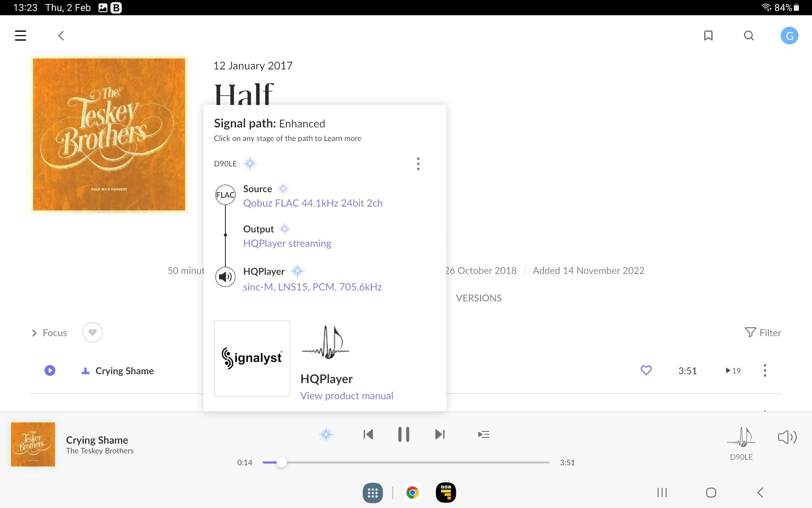This screenshot has width=812, height=508.
Task: Pause the current playback
Action: (403, 434)
